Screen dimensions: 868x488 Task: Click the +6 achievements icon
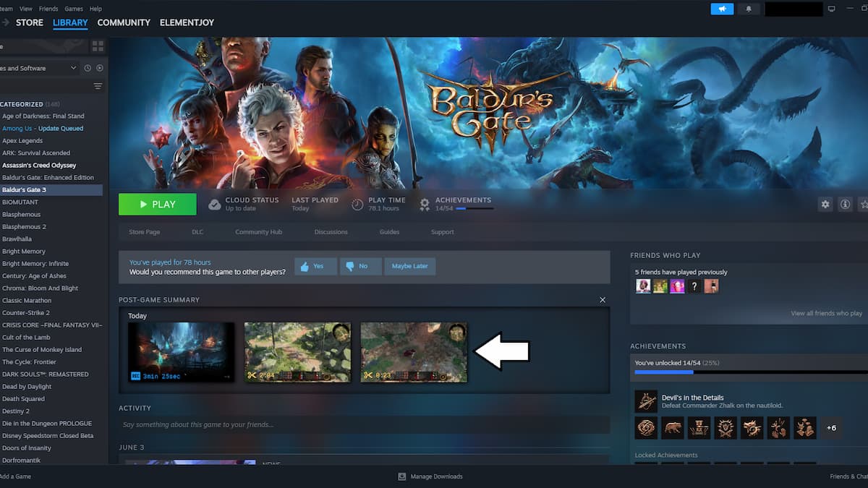tap(831, 427)
